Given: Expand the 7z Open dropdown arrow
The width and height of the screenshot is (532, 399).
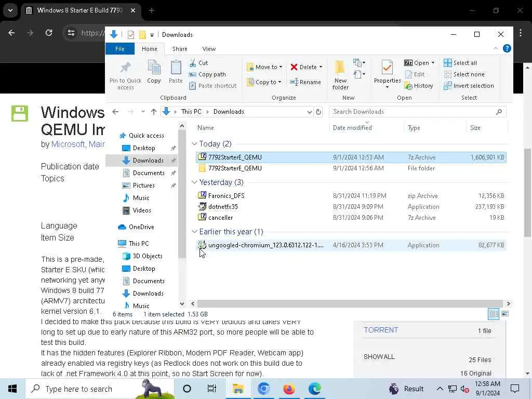Looking at the screenshot, I should click(433, 63).
